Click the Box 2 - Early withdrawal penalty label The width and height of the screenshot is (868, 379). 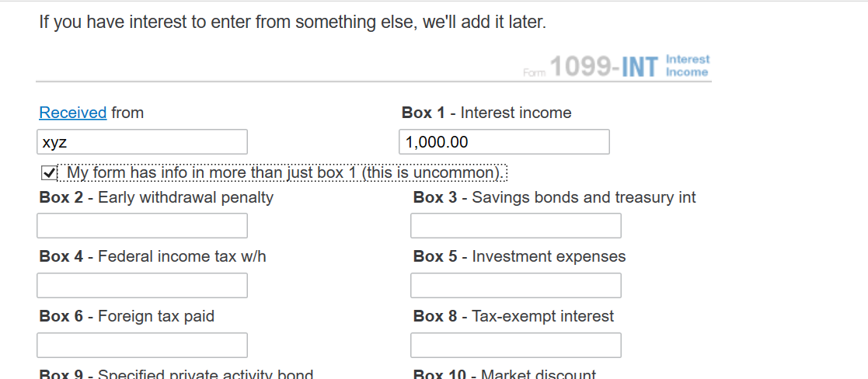point(156,197)
